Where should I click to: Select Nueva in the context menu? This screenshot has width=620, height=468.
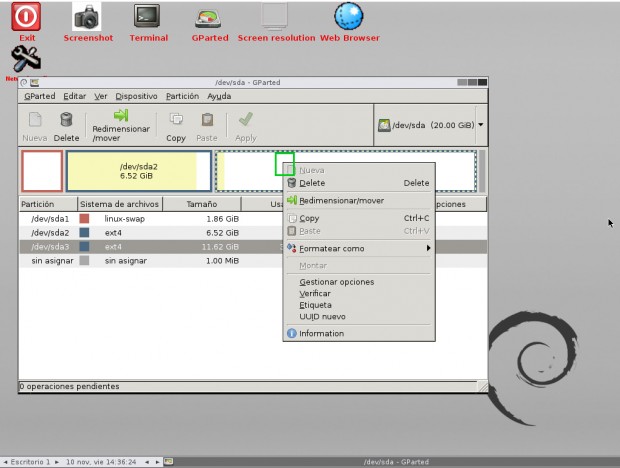359,170
